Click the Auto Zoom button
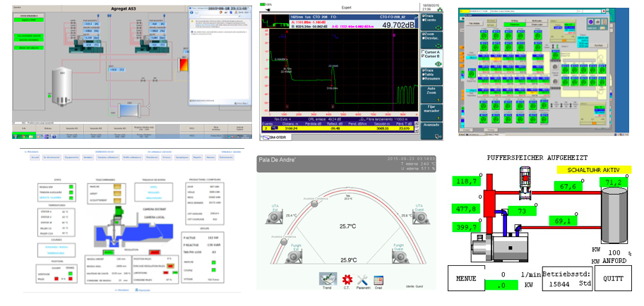The image size is (644, 306). 431,94
